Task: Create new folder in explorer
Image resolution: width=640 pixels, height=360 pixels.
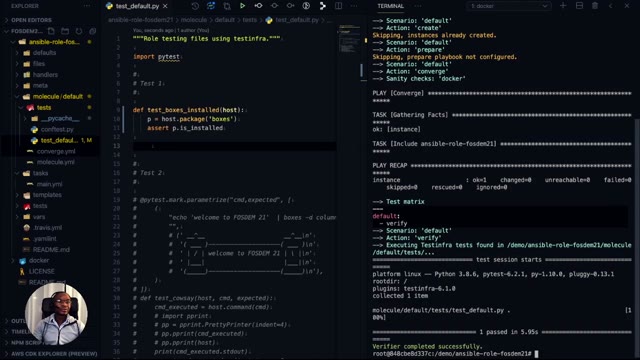Action: [x=65, y=31]
